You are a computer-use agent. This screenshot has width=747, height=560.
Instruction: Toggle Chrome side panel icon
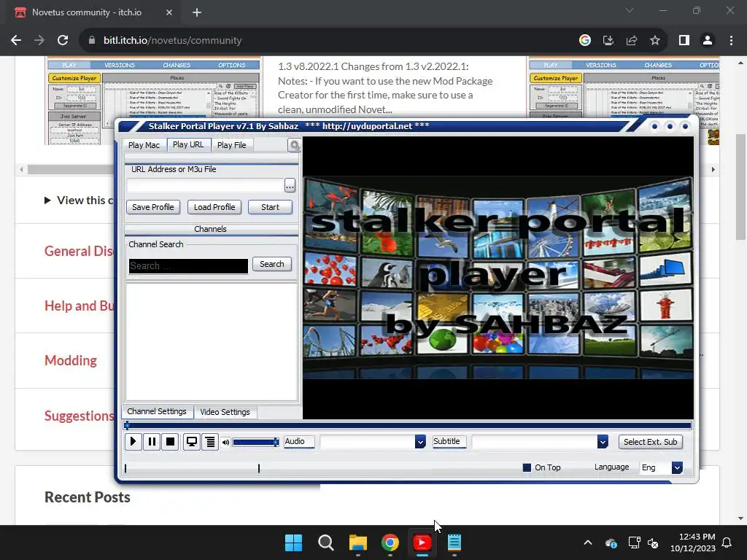(x=684, y=41)
